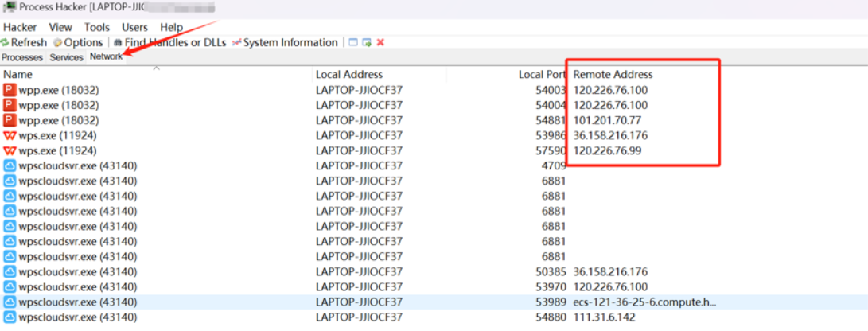868x331 pixels.
Task: Open Options from the toolbar
Action: point(78,43)
